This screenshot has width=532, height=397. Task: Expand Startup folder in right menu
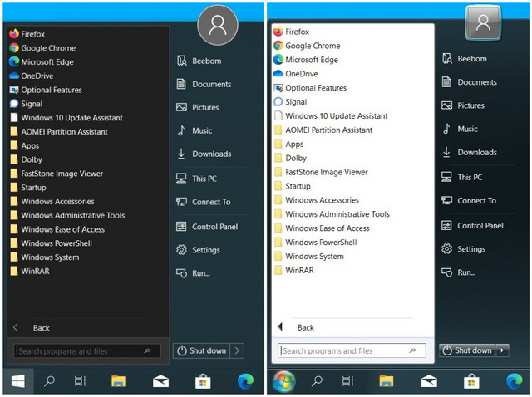293,186
